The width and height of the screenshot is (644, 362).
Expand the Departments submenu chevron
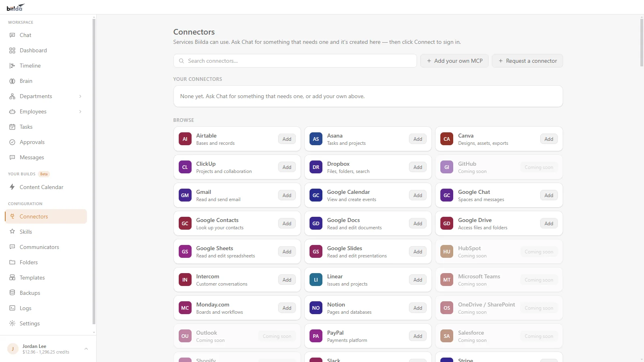tap(80, 96)
